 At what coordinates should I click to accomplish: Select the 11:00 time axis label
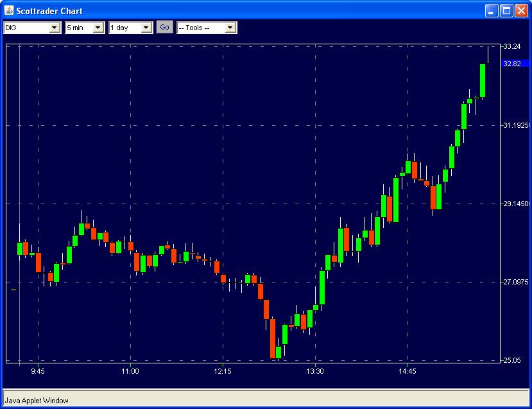130,371
